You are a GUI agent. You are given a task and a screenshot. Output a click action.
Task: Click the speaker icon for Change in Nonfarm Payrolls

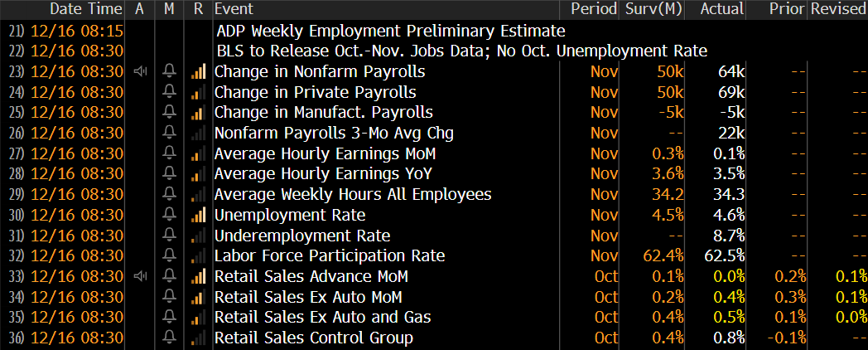point(140,71)
